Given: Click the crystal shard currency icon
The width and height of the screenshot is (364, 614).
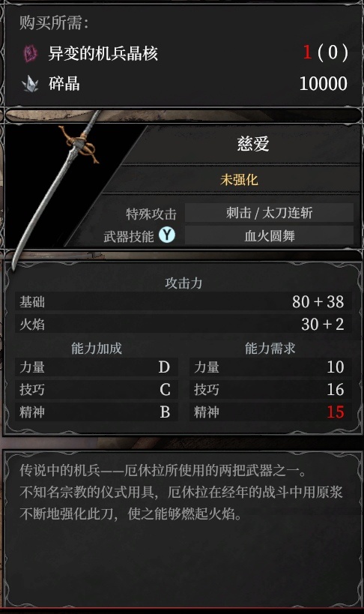Looking at the screenshot, I should coord(30,83).
